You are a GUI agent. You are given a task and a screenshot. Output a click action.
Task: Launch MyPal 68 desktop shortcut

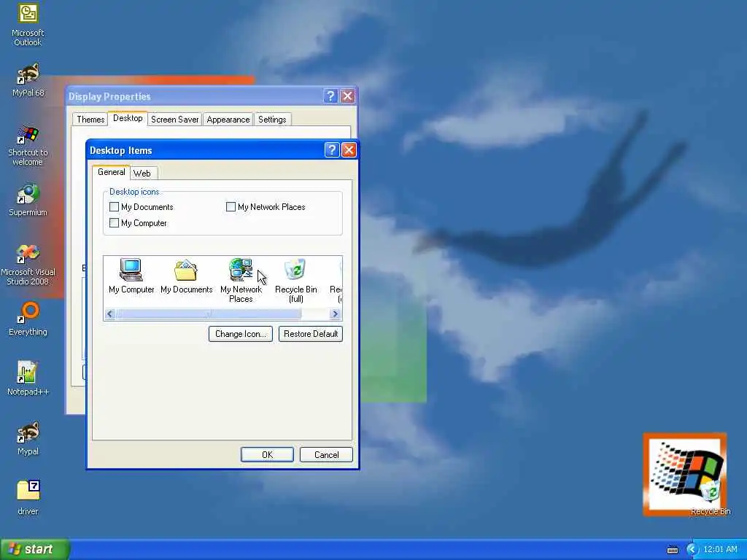28,80
